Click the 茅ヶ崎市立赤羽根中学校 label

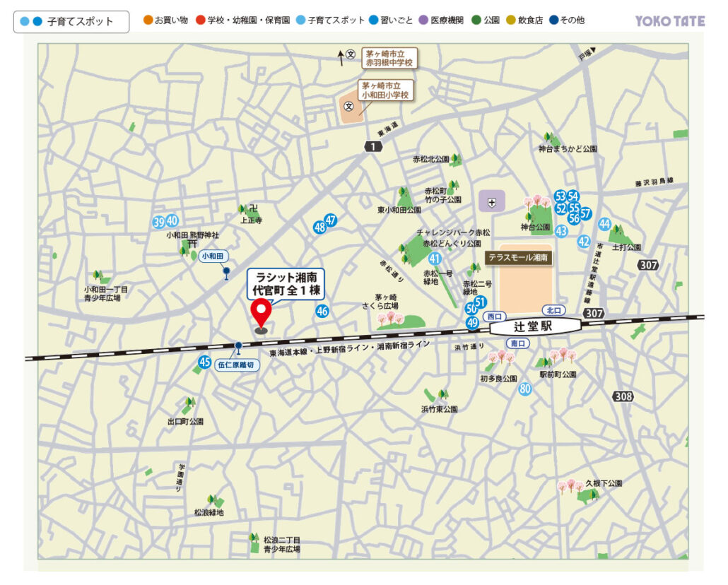point(388,58)
